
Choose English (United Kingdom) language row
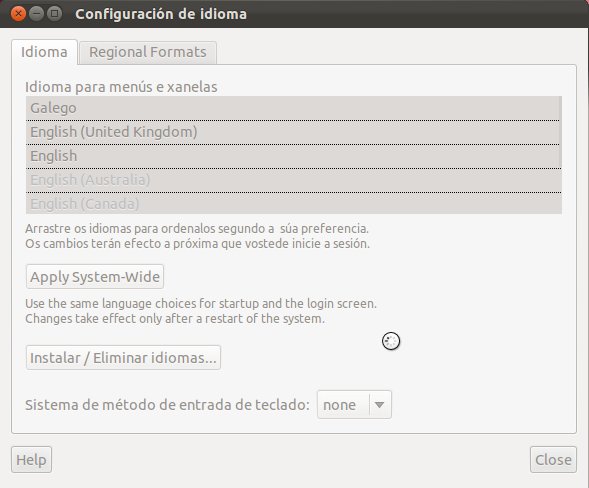pos(294,132)
